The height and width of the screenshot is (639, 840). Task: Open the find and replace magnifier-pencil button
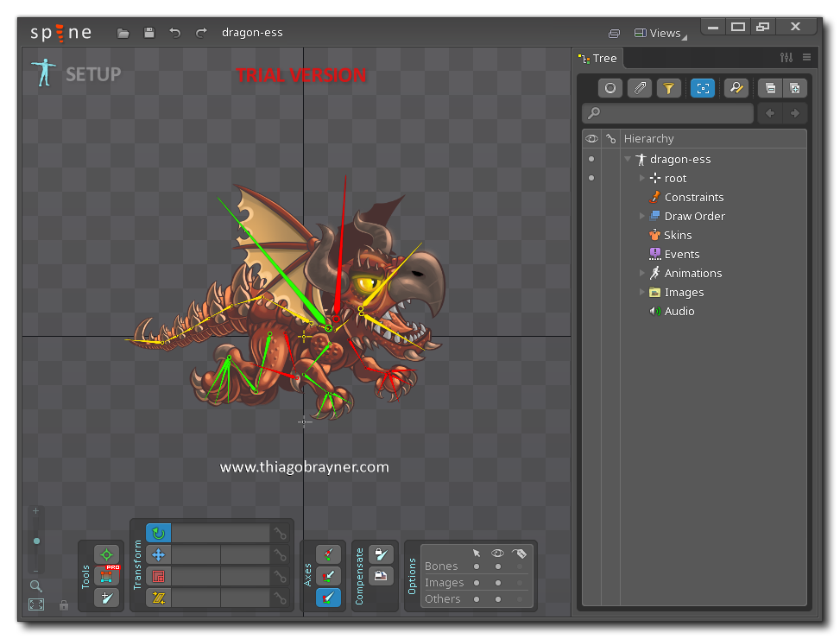pyautogui.click(x=736, y=88)
